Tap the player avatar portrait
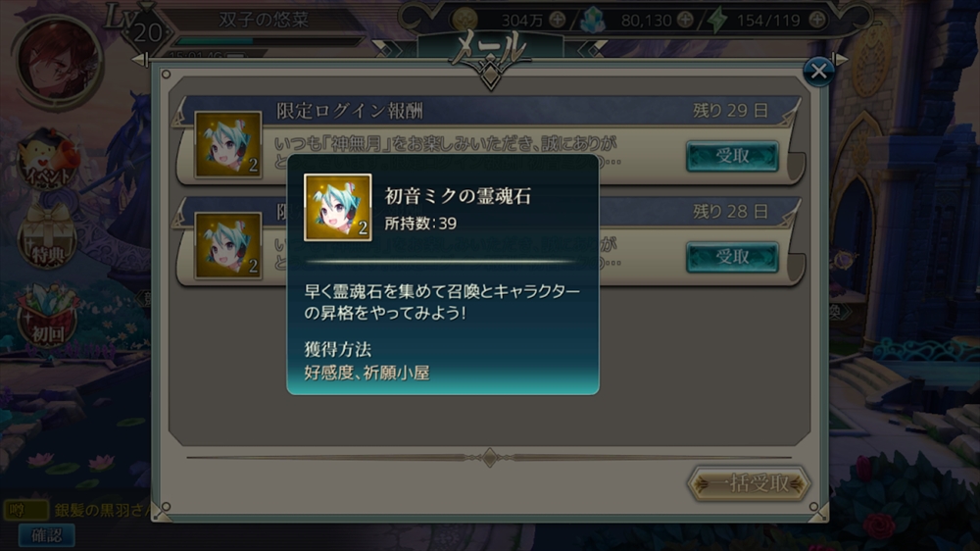980x551 pixels. pos(58,62)
